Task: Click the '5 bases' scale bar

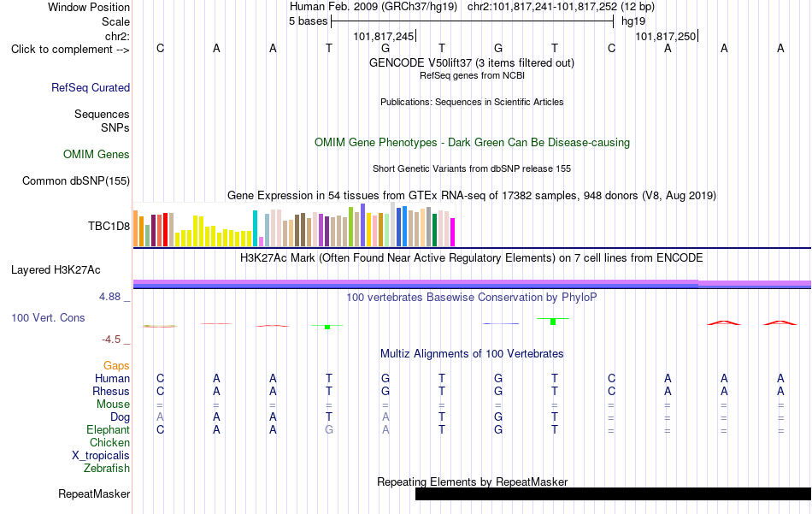Action: tap(473, 21)
